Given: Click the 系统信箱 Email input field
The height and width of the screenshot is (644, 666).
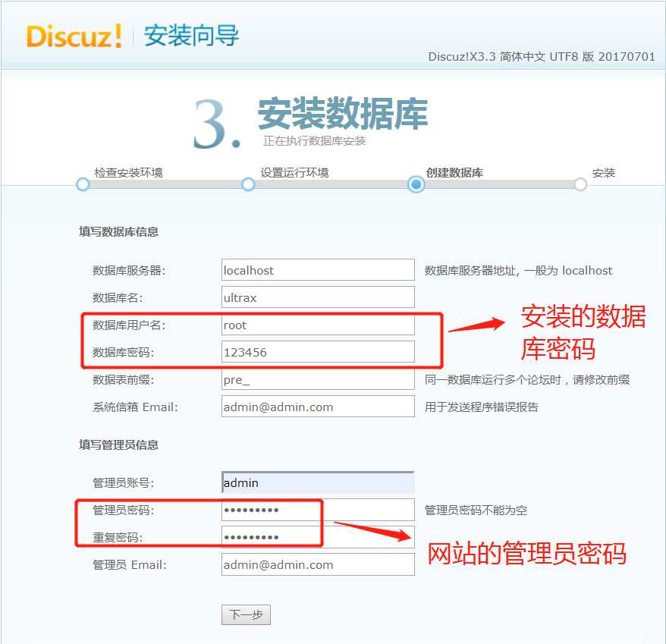Looking at the screenshot, I should click(318, 407).
